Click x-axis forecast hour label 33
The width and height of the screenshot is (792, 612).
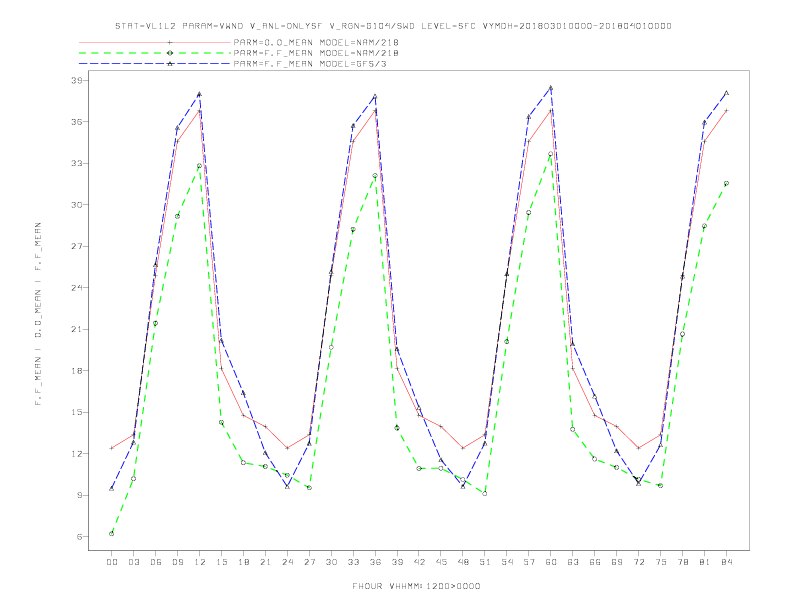click(x=353, y=562)
